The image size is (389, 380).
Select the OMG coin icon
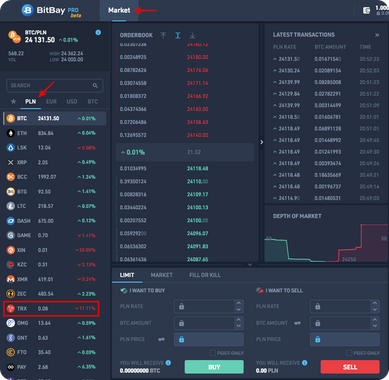coord(11,323)
